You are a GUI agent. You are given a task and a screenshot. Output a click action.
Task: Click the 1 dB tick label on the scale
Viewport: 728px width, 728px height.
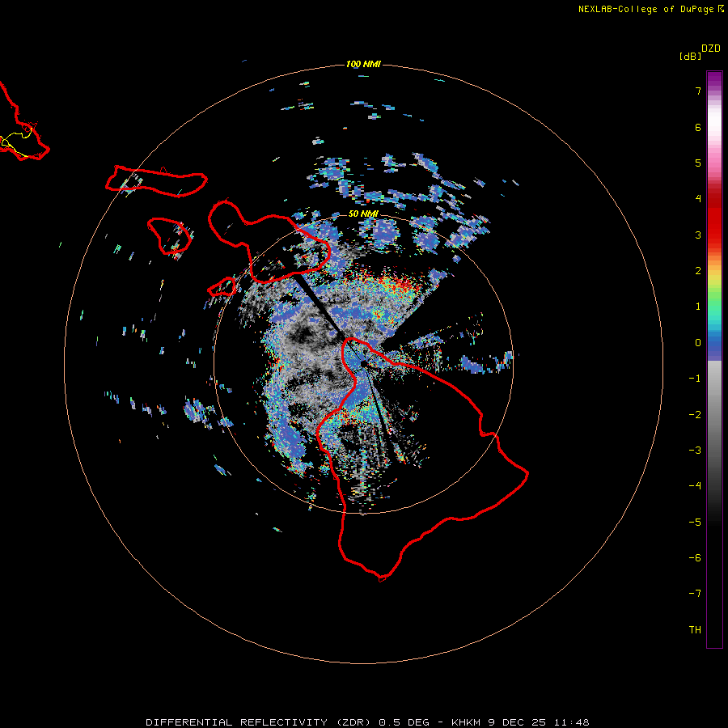click(x=698, y=307)
